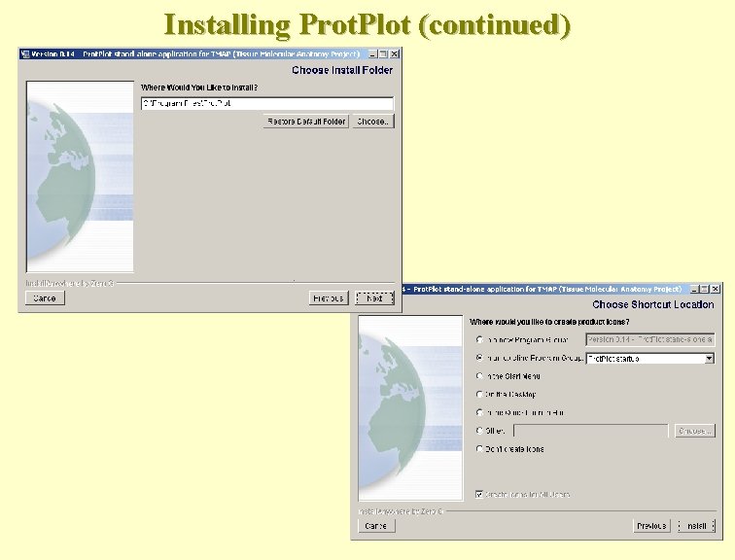Select the 'Other' location radio button
This screenshot has height=560, width=735.
(x=479, y=431)
